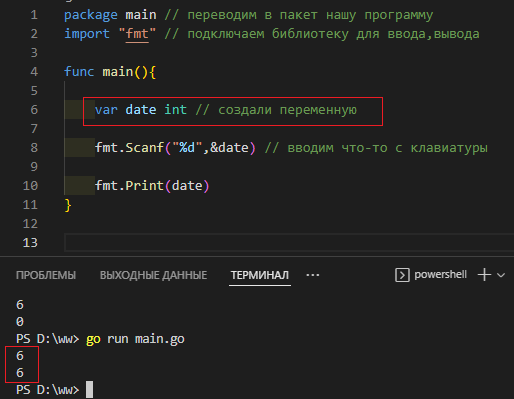Click line number 10 in gutter
Image resolution: width=514 pixels, height=399 pixels.
tap(30, 186)
